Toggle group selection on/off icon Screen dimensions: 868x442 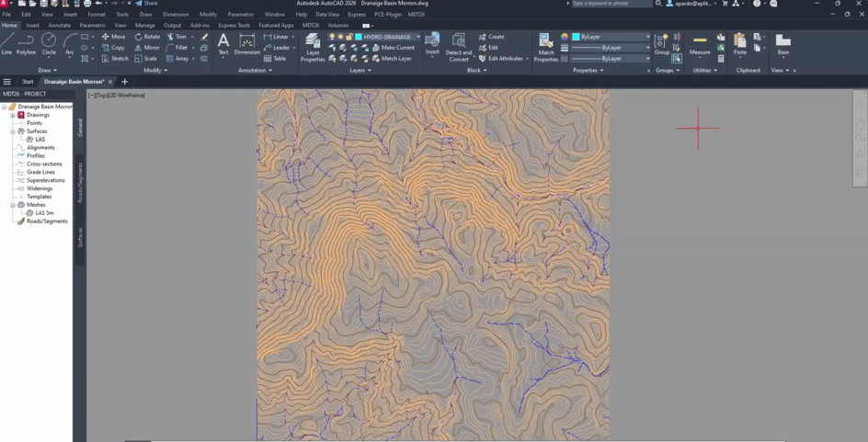677,58
